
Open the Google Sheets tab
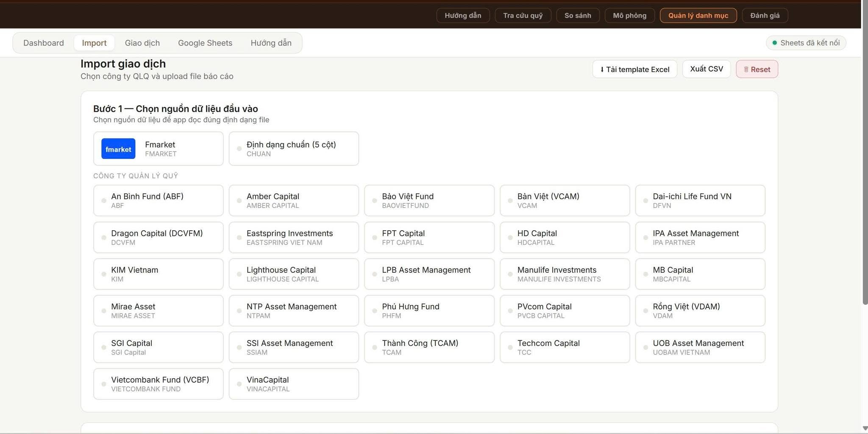[205, 43]
